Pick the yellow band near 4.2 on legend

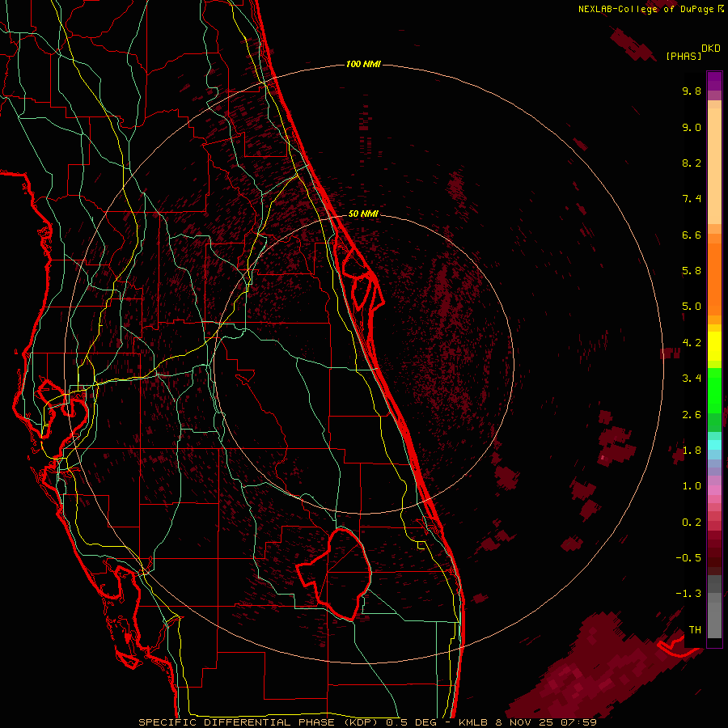point(714,346)
